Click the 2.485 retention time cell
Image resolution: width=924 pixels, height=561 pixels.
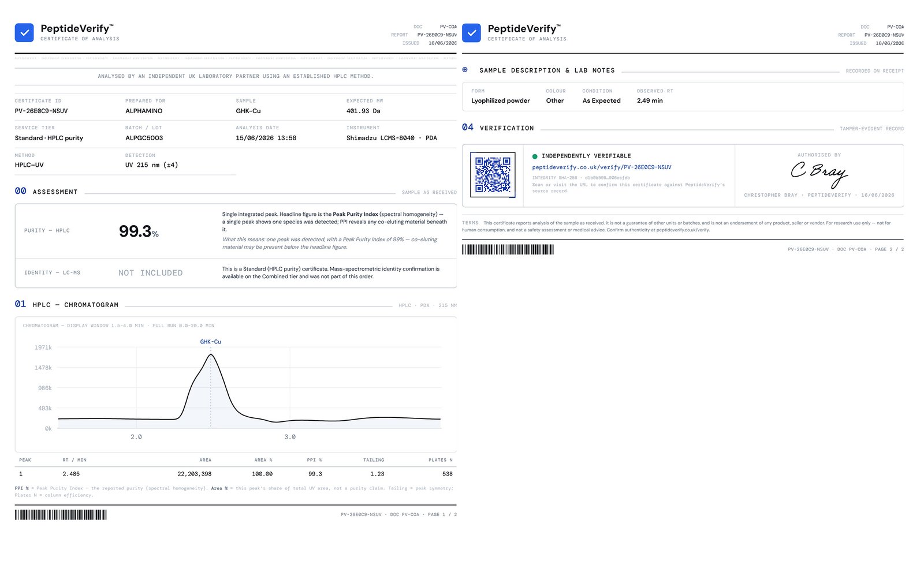pyautogui.click(x=71, y=474)
